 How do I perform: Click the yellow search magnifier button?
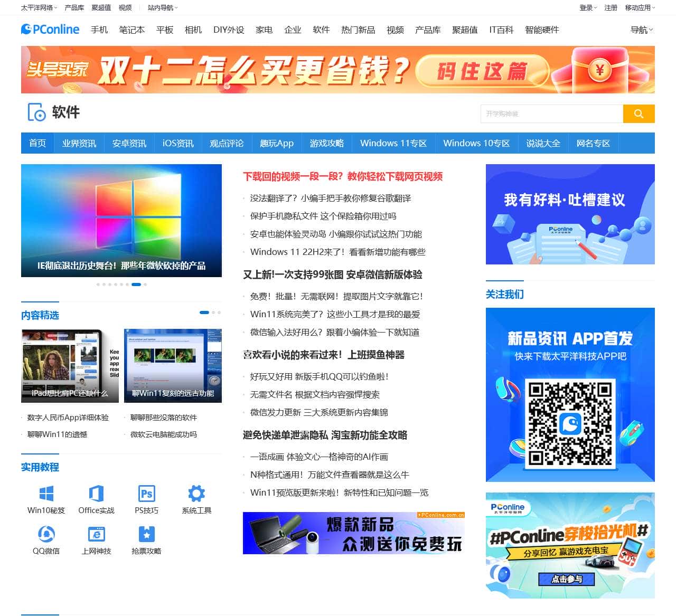[639, 113]
